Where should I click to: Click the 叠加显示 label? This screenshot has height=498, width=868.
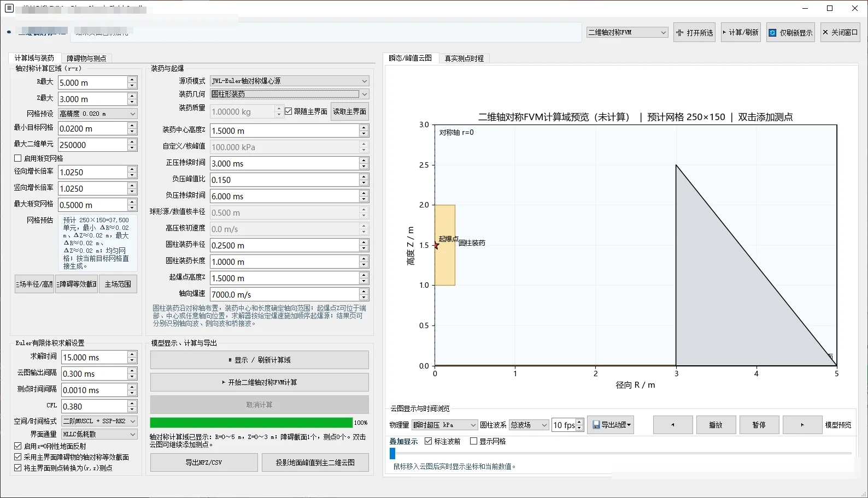(403, 441)
